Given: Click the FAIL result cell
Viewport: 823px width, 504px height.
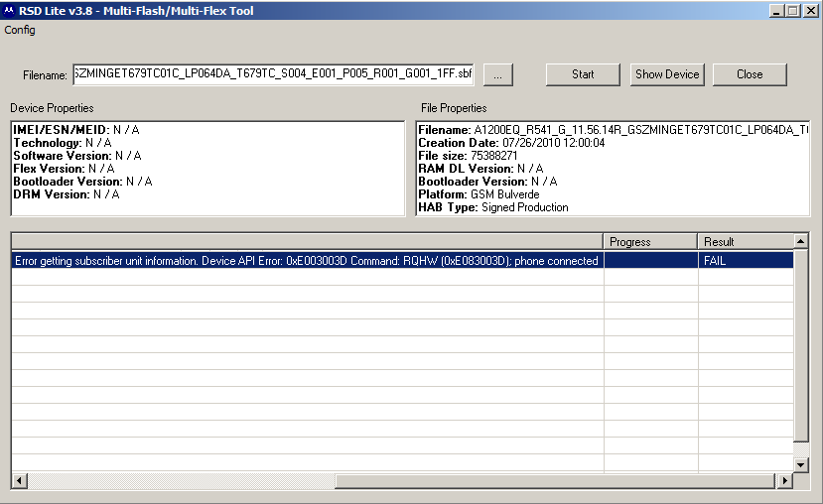Looking at the screenshot, I should tap(746, 261).
